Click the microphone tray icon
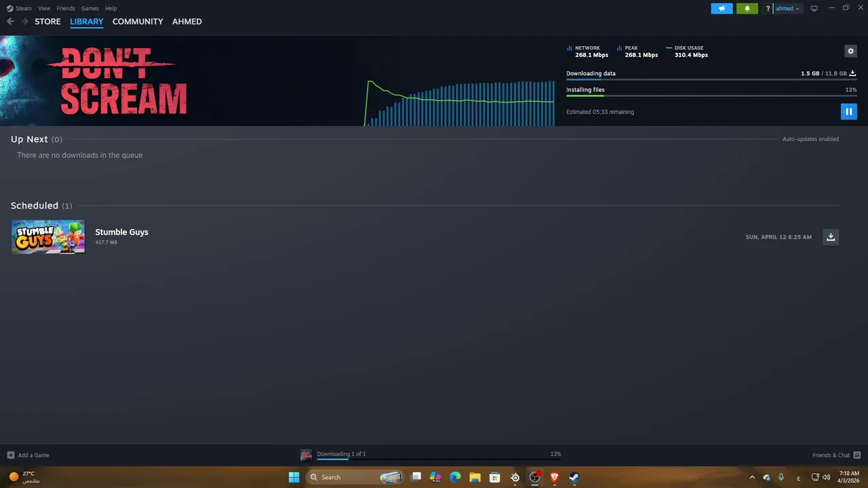The width and height of the screenshot is (868, 488). (x=781, y=477)
